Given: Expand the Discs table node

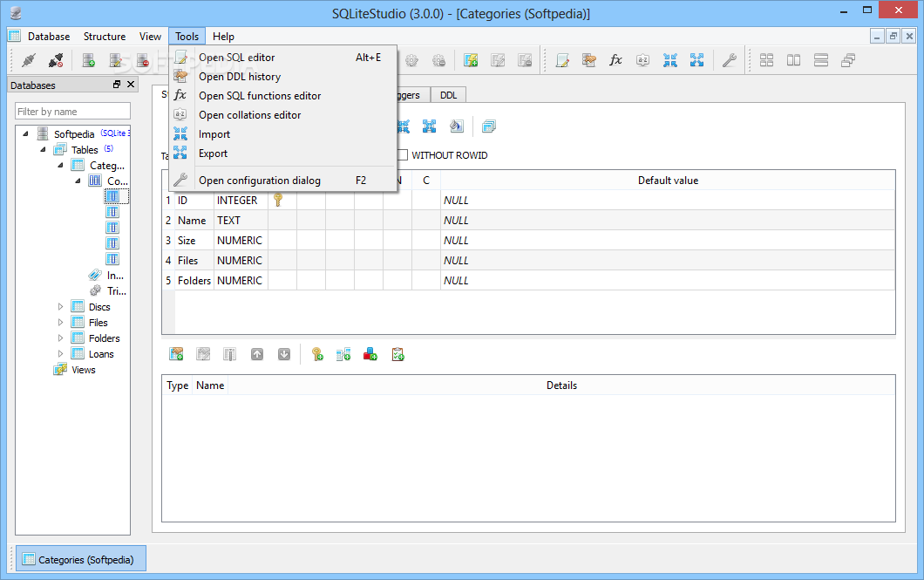Looking at the screenshot, I should pos(60,306).
